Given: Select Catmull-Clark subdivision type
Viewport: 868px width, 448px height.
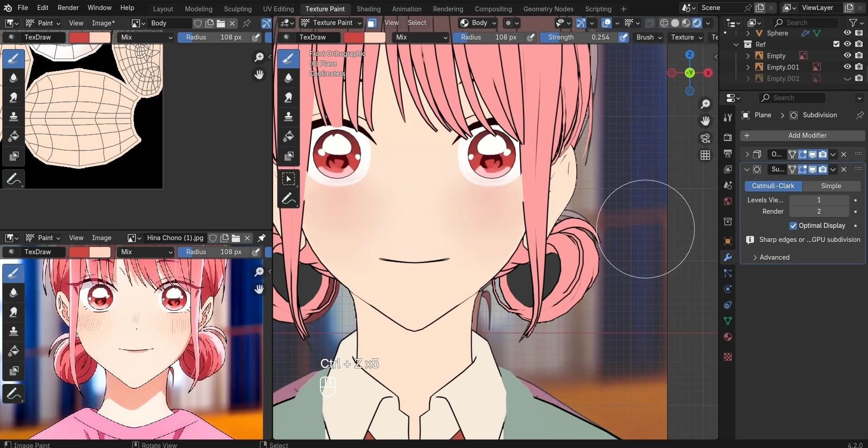Looking at the screenshot, I should (773, 186).
